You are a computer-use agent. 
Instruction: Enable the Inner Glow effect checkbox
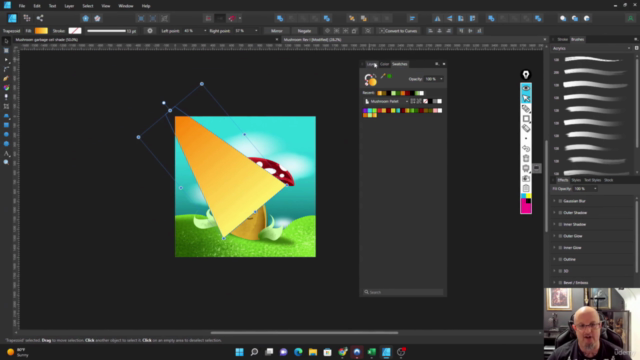560,248
